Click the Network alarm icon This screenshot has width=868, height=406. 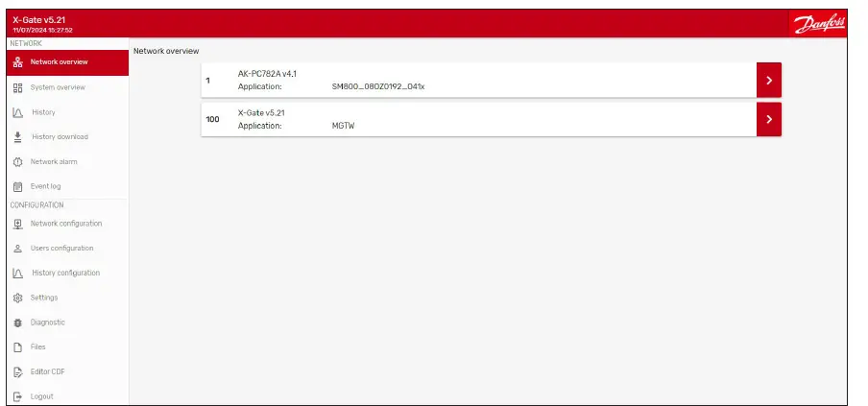tap(17, 162)
